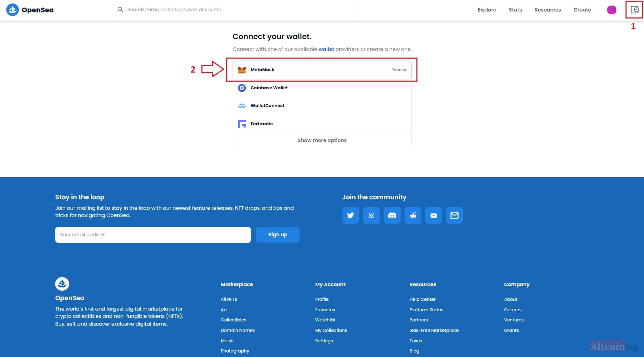The height and width of the screenshot is (357, 644).
Task: Click the search magnifier icon
Action: (120, 10)
